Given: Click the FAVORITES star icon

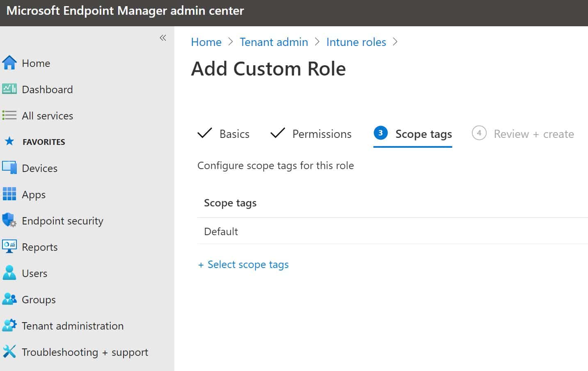Looking at the screenshot, I should [x=9, y=142].
